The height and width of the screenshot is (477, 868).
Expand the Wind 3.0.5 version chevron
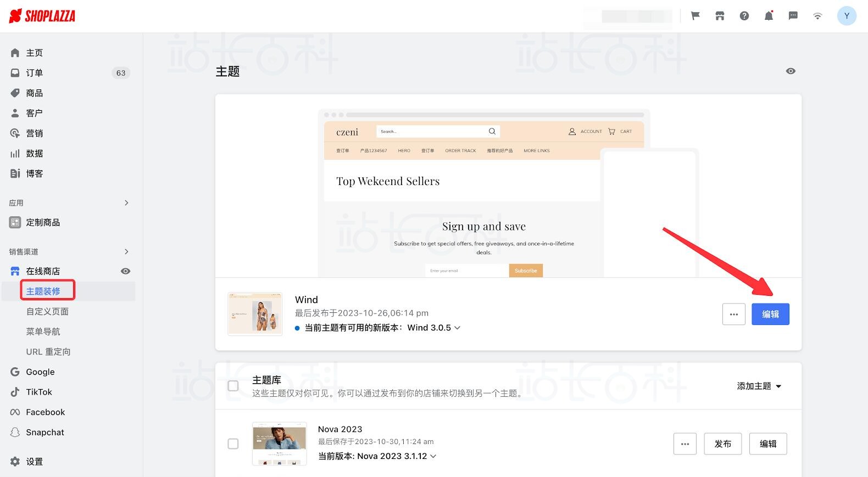[457, 328]
